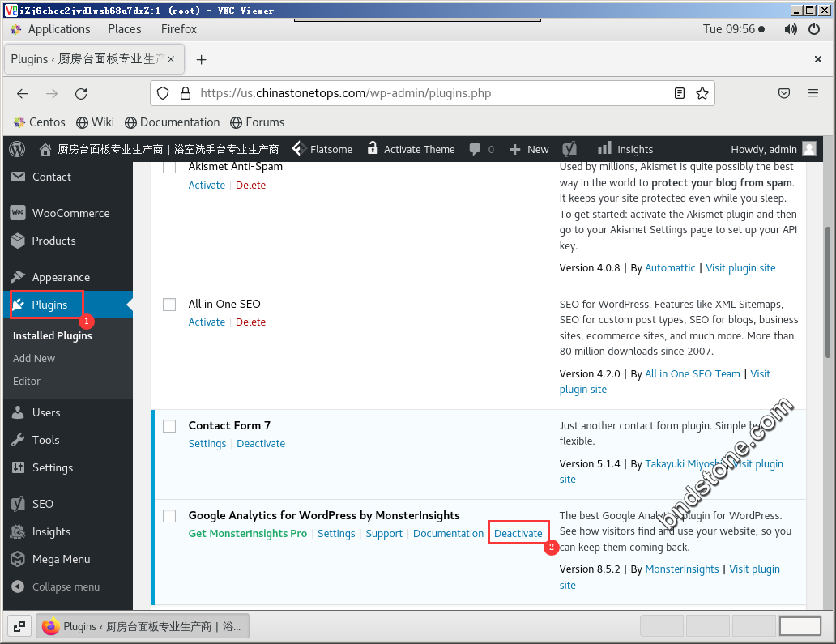
Task: Open the New content menu in the admin bar
Action: coord(529,149)
